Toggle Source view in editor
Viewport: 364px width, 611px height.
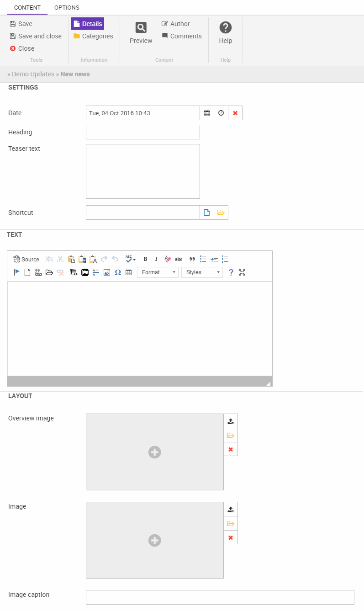26,259
